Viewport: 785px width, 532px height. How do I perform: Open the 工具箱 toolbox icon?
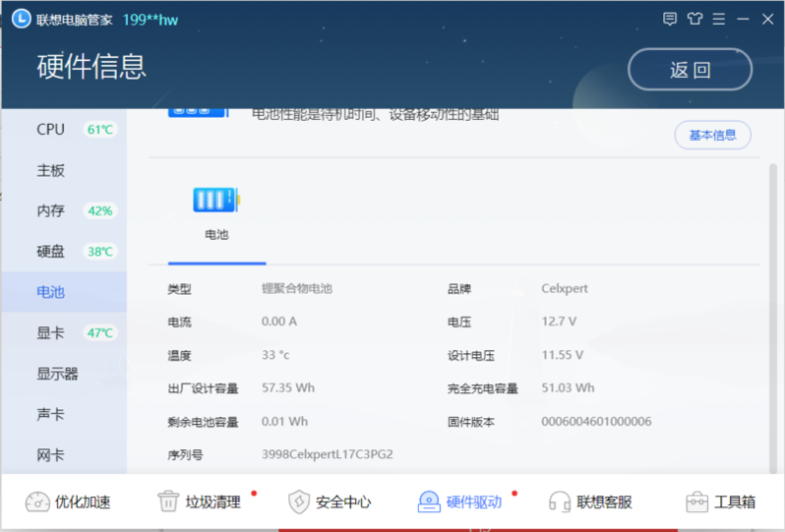click(696, 502)
